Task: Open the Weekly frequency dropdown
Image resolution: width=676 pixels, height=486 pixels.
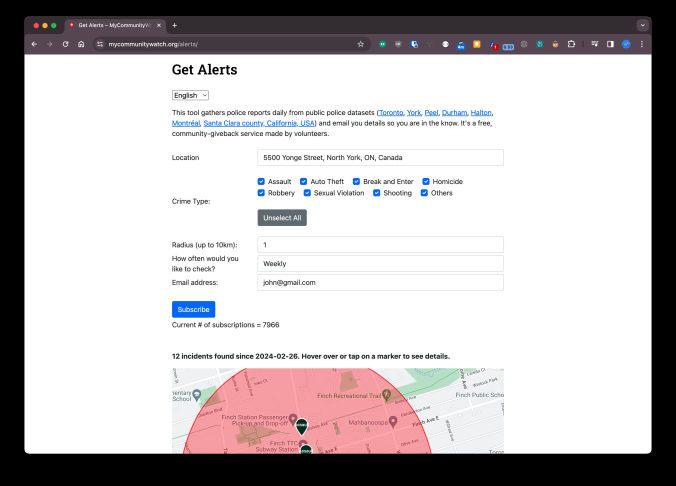Action: click(x=380, y=263)
